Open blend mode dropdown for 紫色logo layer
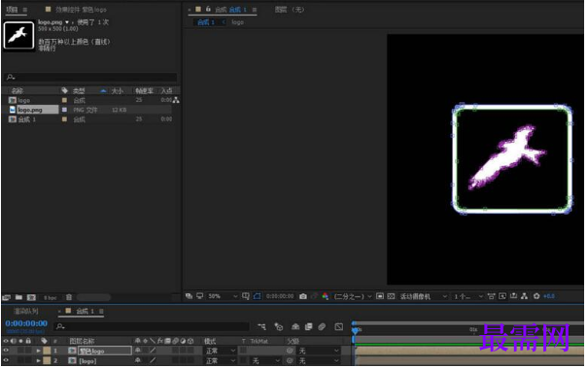 (220, 351)
